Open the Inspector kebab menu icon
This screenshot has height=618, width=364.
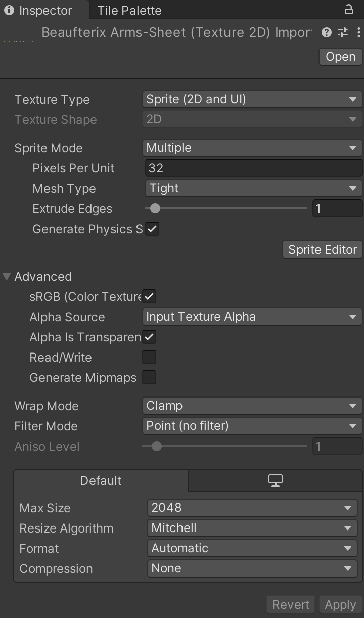[x=358, y=32]
